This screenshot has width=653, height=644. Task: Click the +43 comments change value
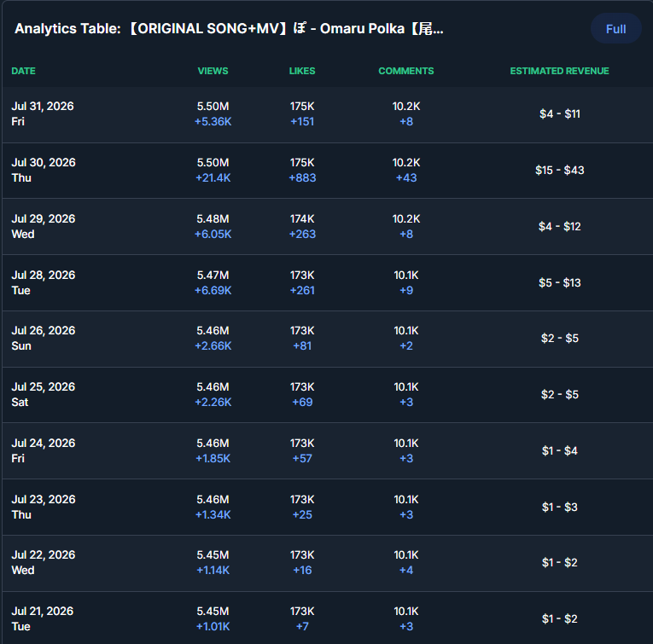click(406, 178)
